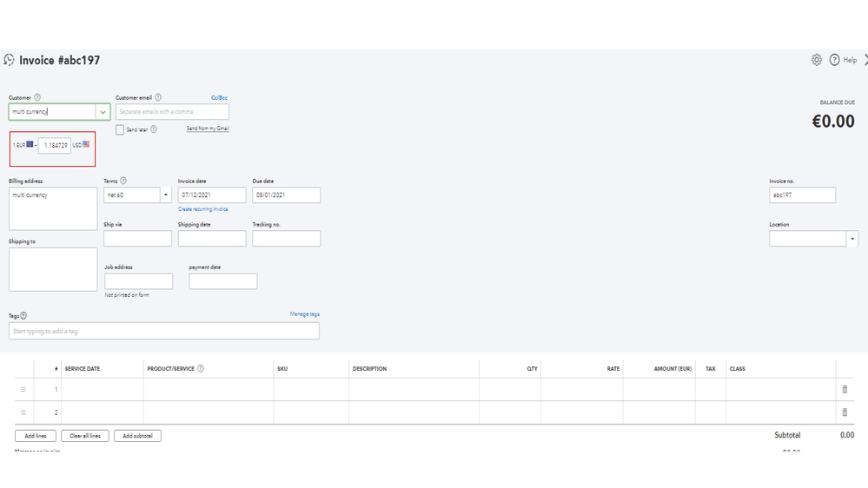Open the Terms dropdown arrow

[165, 195]
